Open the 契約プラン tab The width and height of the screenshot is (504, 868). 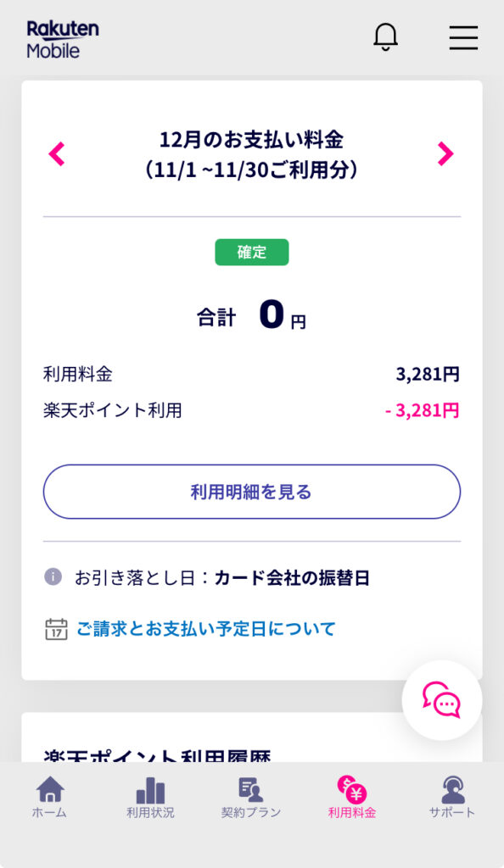[251, 797]
